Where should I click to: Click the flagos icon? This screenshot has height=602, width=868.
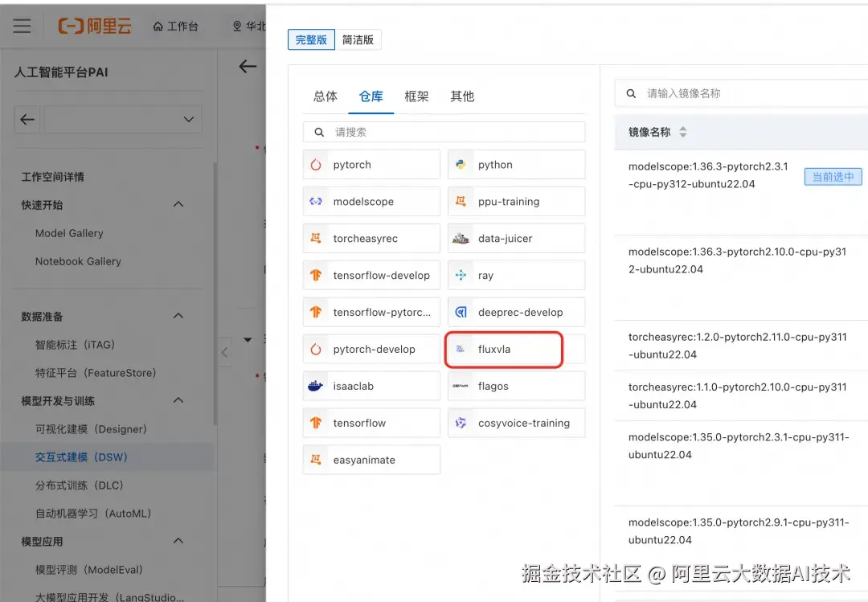[x=461, y=386]
